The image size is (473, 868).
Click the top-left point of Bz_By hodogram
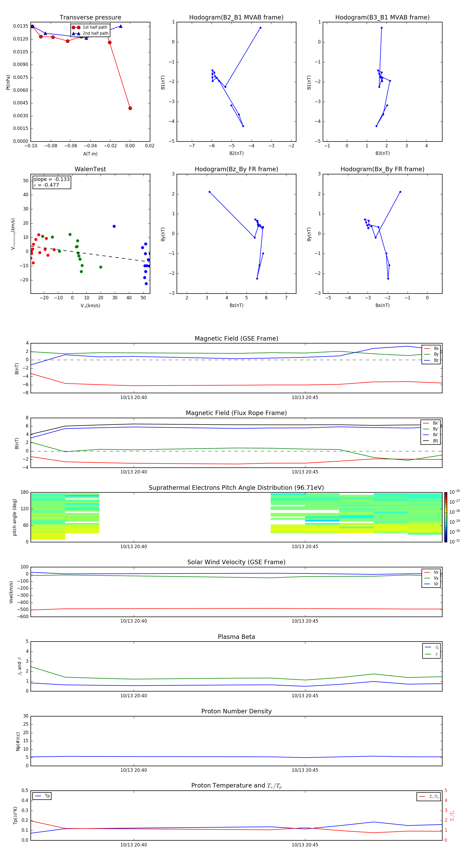pyautogui.click(x=209, y=192)
